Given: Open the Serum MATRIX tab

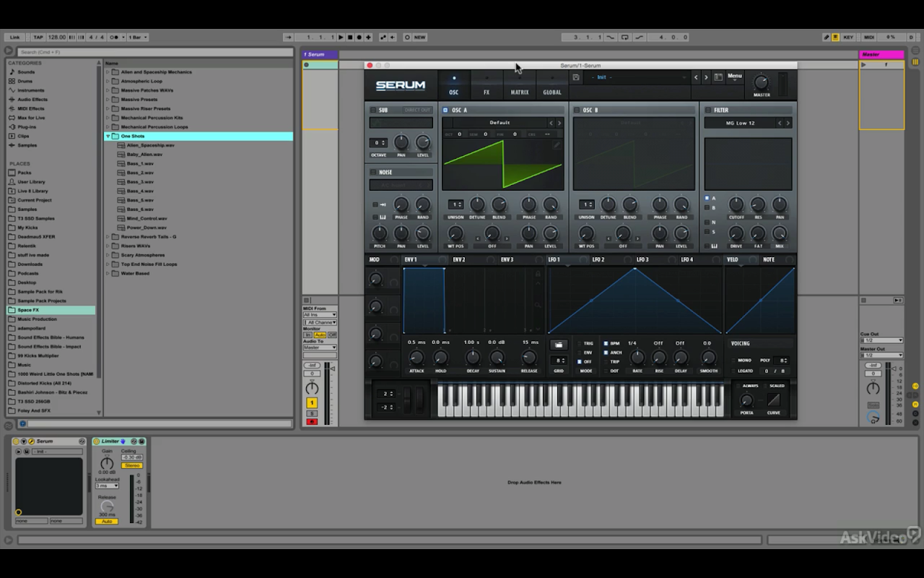Looking at the screenshot, I should tap(520, 92).
